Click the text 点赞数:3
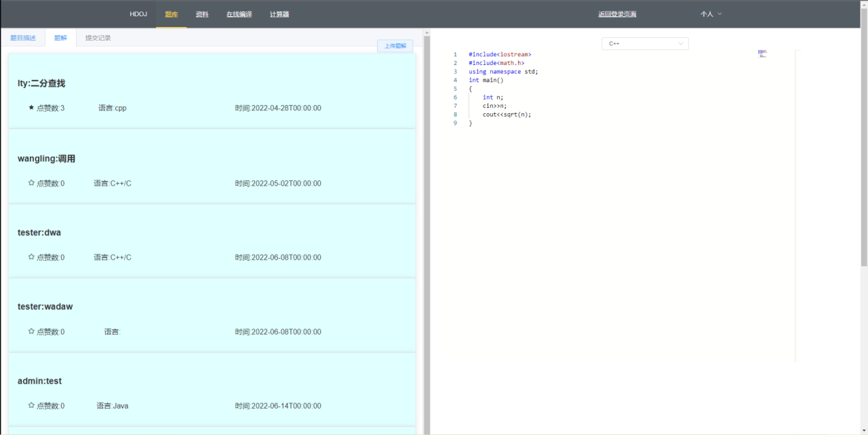Screen dimensions: 868x435 pyautogui.click(x=51, y=108)
